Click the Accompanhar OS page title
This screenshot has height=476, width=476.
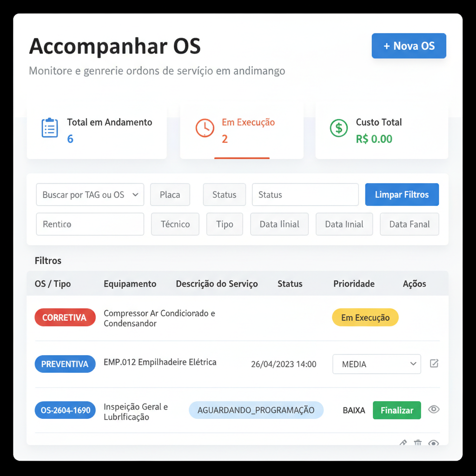click(115, 46)
